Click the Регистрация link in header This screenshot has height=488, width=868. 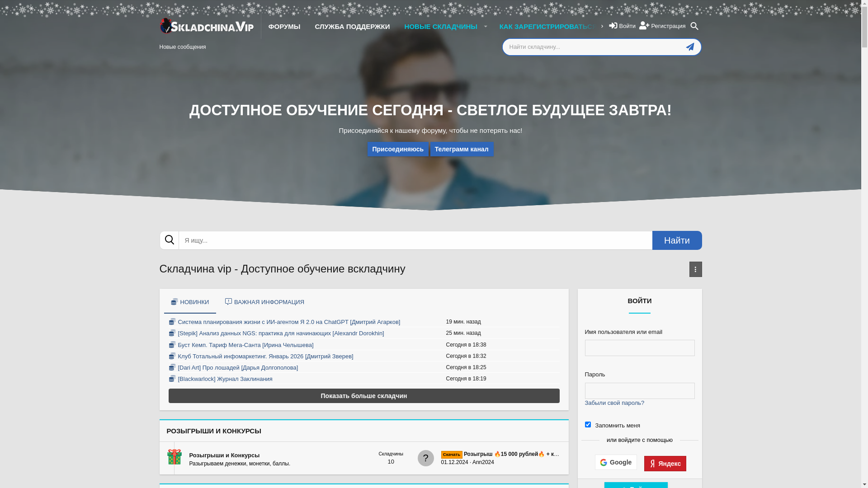point(662,26)
